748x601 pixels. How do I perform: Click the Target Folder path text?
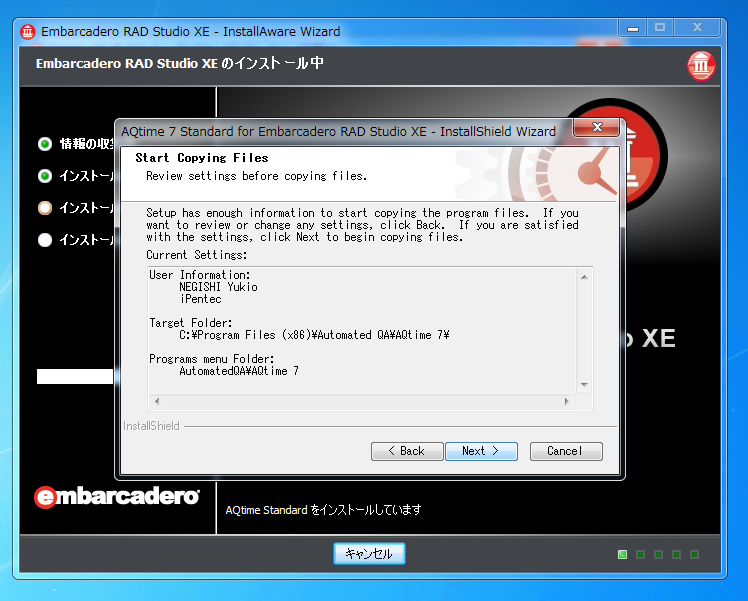pos(314,335)
